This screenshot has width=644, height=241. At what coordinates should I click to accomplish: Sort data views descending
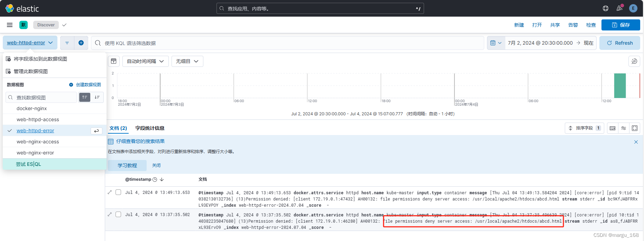tap(97, 97)
